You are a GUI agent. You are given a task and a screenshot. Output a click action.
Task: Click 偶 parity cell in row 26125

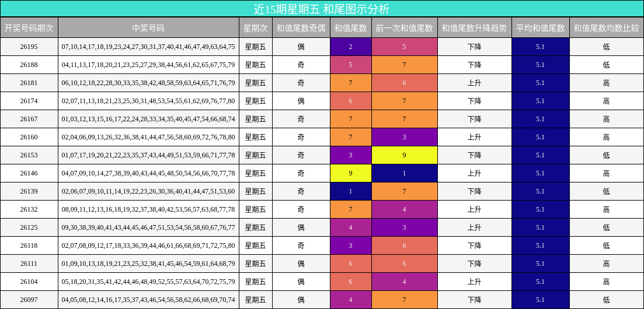(301, 227)
